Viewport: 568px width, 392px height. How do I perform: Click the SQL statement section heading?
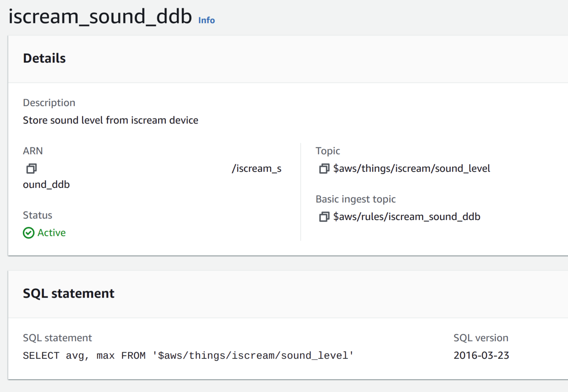pos(69,293)
